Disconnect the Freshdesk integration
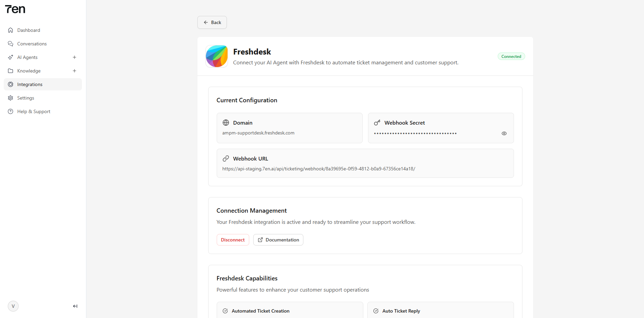 click(233, 240)
